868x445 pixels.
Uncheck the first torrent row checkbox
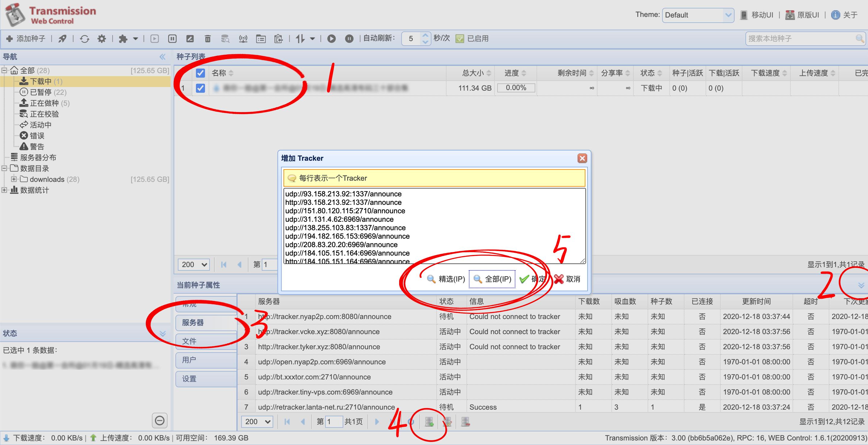click(x=200, y=88)
